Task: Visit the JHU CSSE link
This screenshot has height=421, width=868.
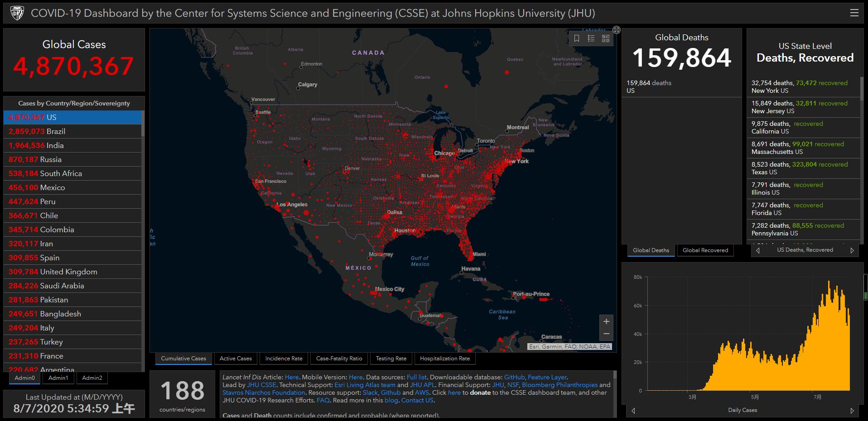Action: [261, 385]
